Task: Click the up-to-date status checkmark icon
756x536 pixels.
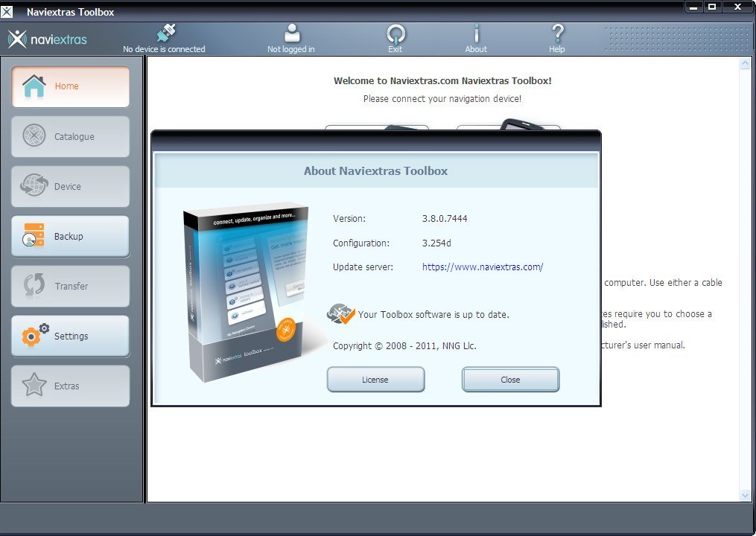Action: (x=341, y=313)
